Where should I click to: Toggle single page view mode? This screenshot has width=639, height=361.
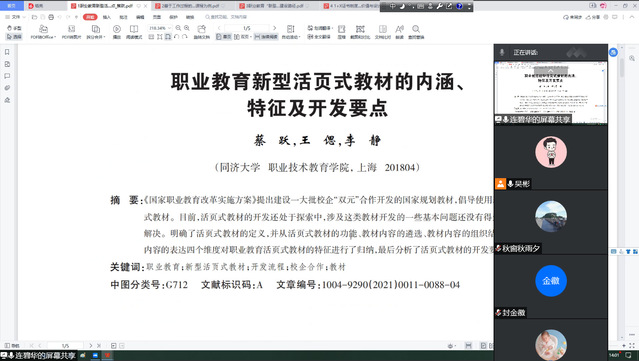223,37
